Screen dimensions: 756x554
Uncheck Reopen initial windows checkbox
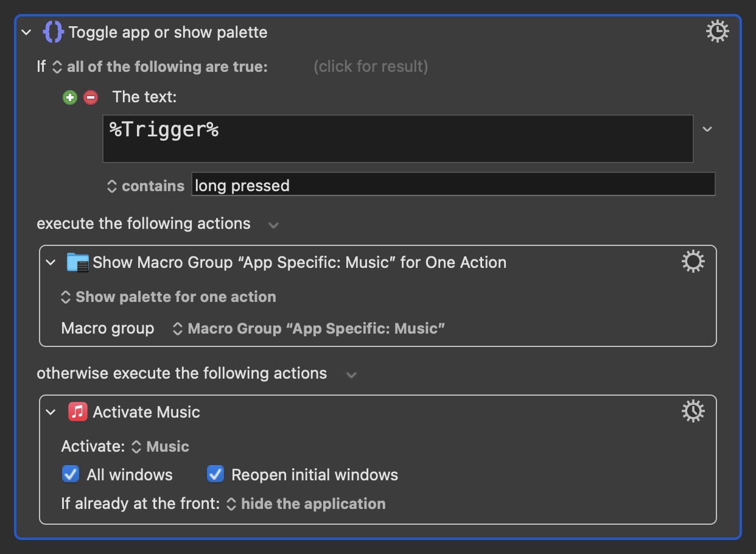click(x=215, y=474)
